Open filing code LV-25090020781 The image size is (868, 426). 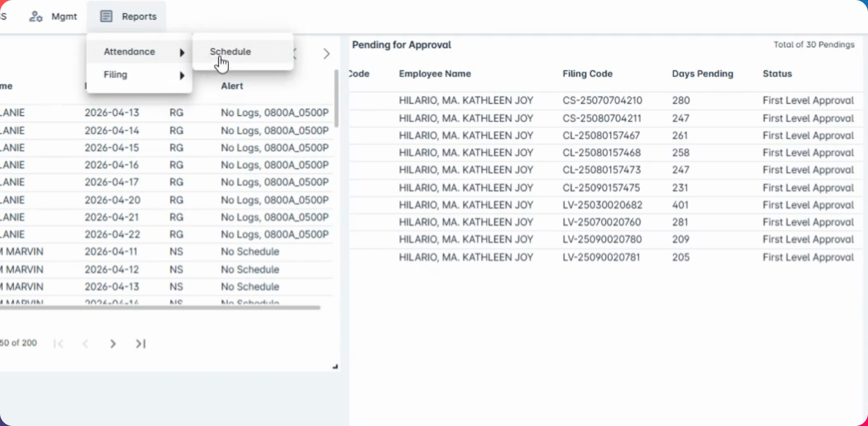click(601, 257)
